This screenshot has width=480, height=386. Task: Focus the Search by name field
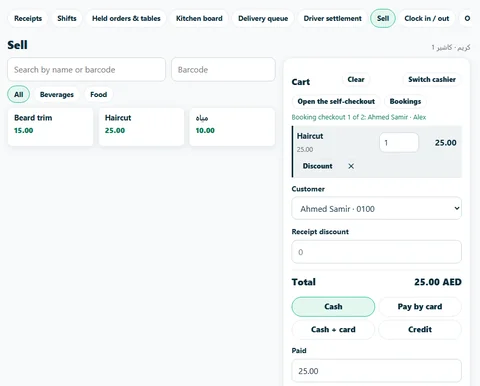(87, 70)
